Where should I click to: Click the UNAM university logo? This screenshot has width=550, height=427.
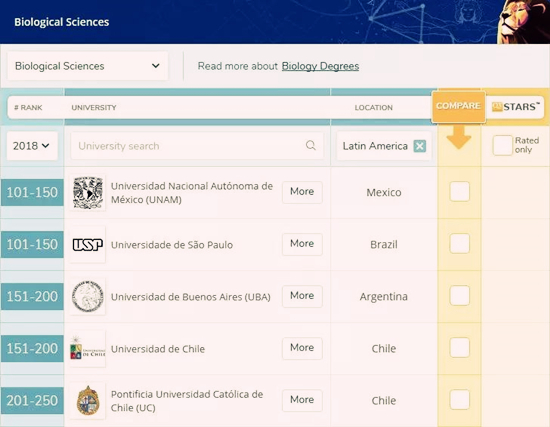tap(88, 193)
